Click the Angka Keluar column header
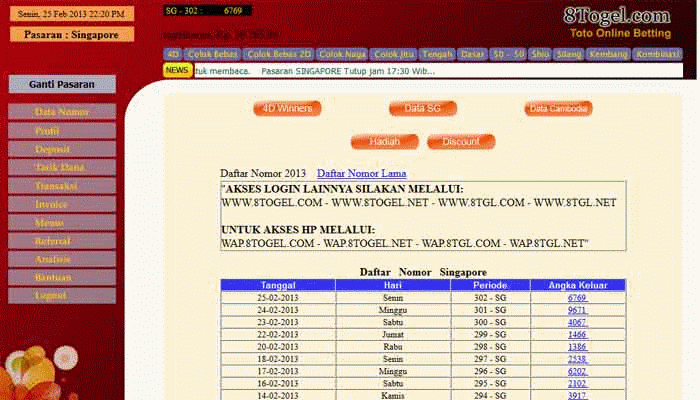 pyautogui.click(x=578, y=285)
